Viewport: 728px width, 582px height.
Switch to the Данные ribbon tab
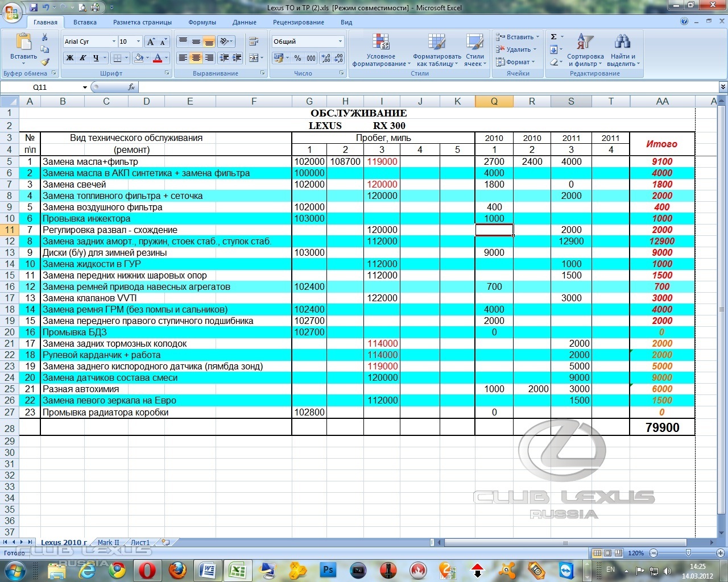(x=244, y=22)
